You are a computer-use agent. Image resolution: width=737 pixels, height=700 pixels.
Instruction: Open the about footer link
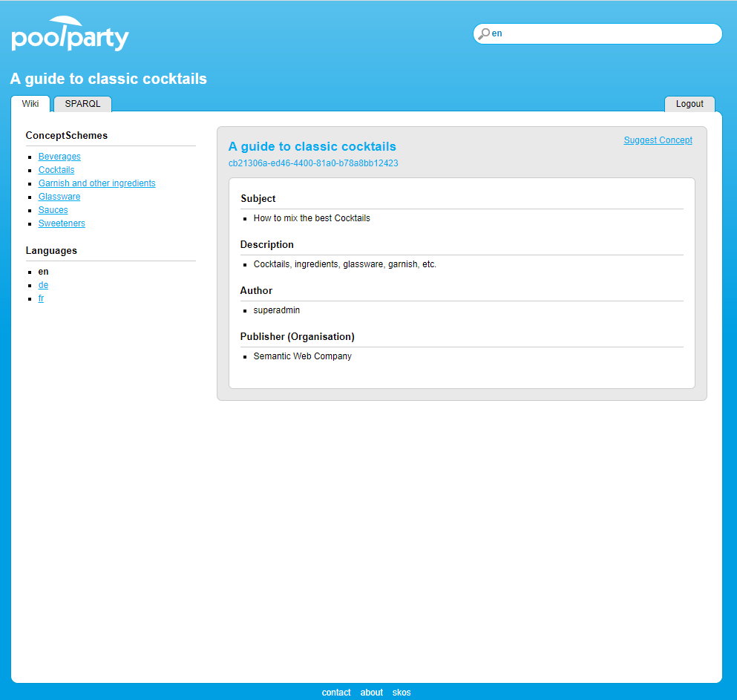pos(372,693)
